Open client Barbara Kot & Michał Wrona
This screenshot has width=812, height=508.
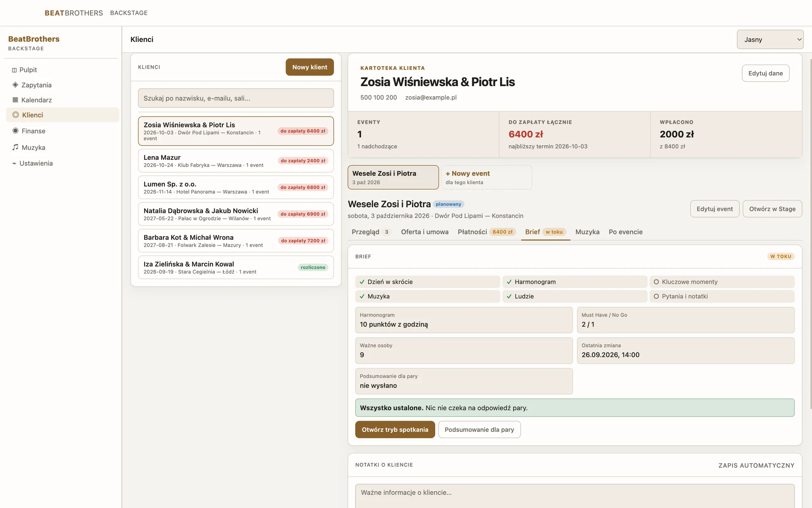coord(236,241)
